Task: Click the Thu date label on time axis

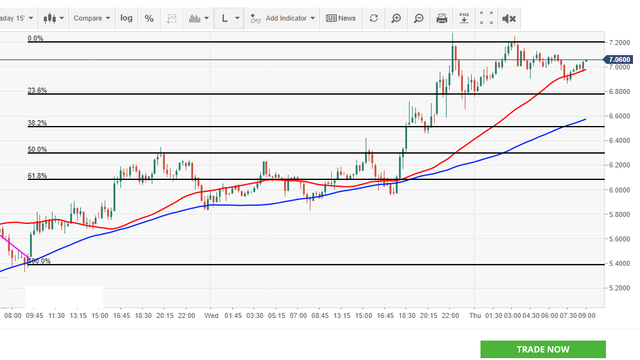Action: point(475,316)
